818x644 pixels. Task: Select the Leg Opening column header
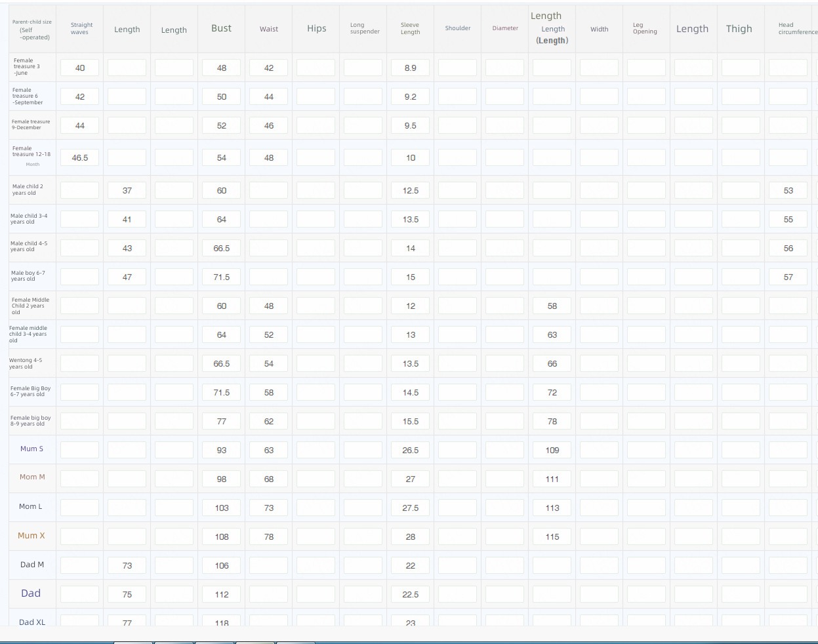click(645, 28)
